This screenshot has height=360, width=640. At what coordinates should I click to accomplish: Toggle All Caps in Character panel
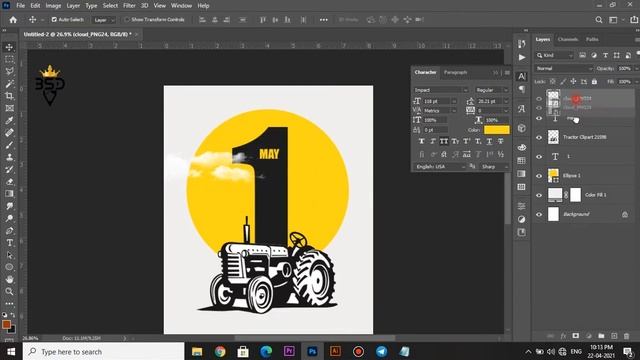pyautogui.click(x=444, y=141)
